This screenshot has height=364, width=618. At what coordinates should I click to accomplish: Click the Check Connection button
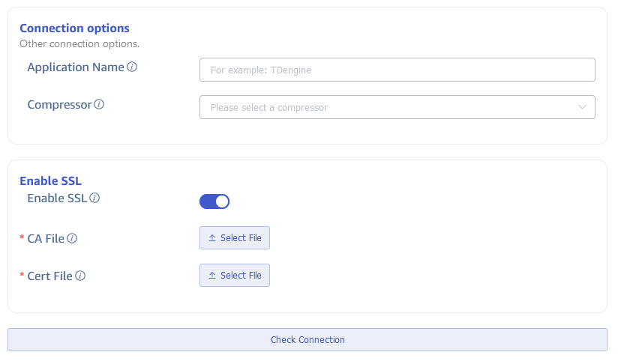point(307,340)
